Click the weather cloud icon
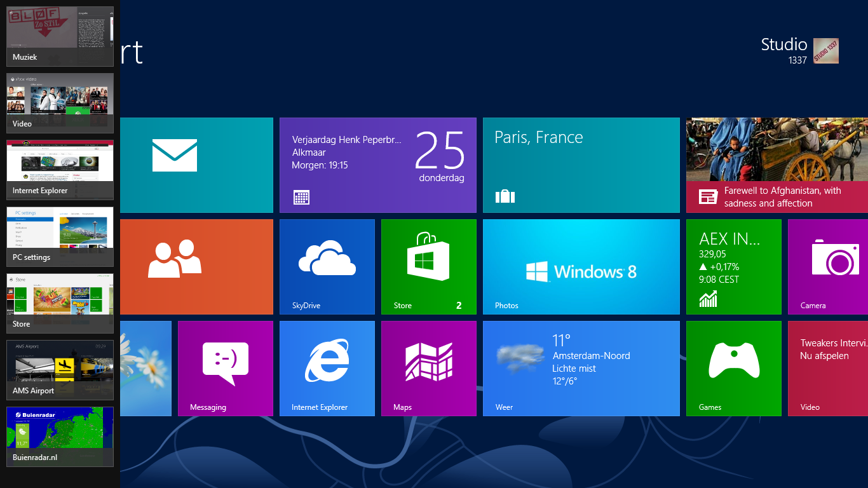Screen dimensions: 868x488 pyautogui.click(x=522, y=357)
